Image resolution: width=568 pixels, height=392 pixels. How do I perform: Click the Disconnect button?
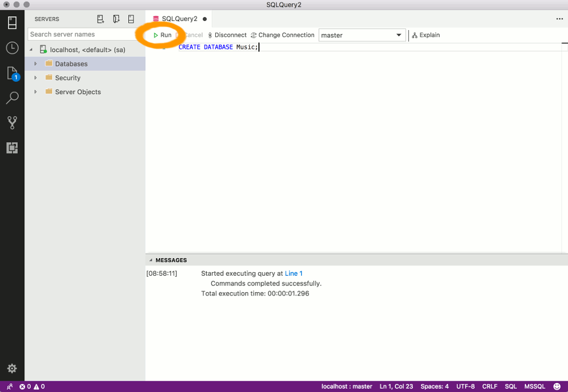[x=227, y=35]
